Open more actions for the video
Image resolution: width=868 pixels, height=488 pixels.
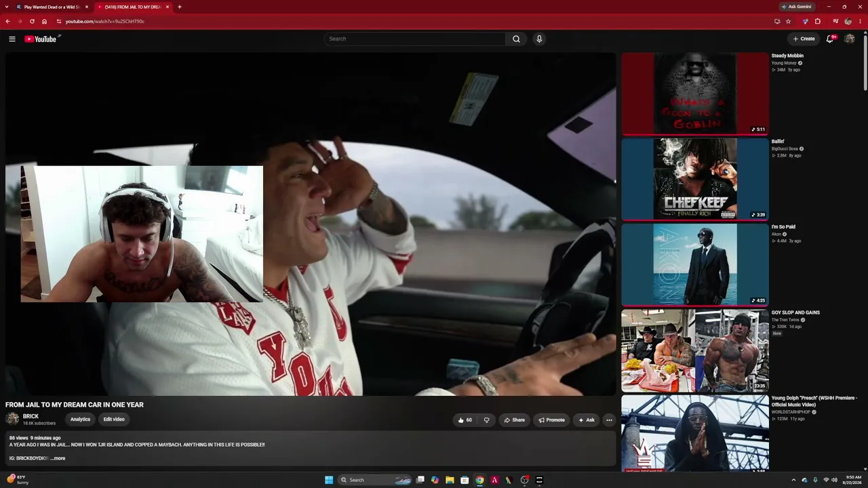609,420
